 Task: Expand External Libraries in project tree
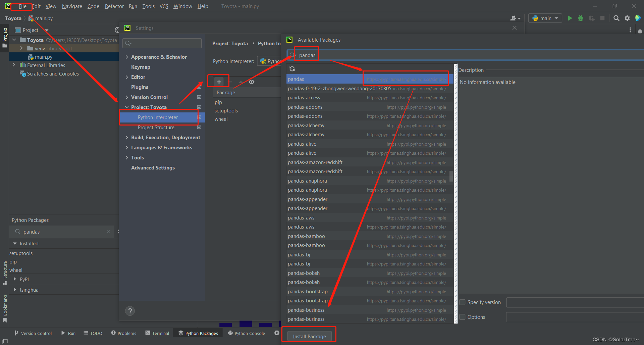(x=14, y=65)
